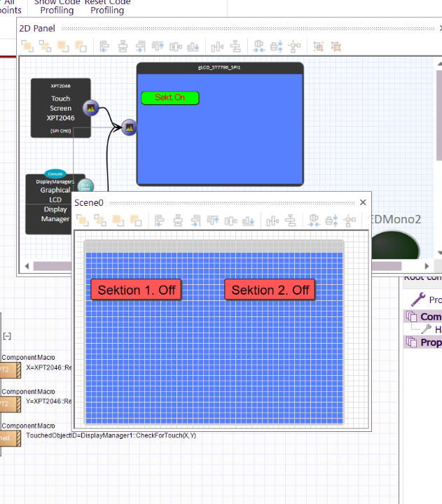Align horizontal centers in 2D Panel toolbar
The width and height of the screenshot is (442, 504).
123,47
